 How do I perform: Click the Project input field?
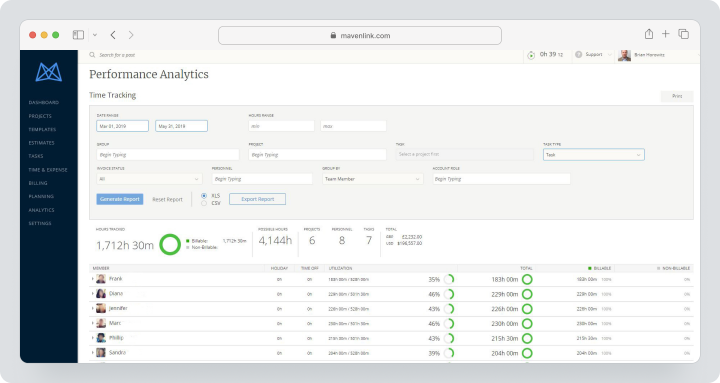pos(317,155)
